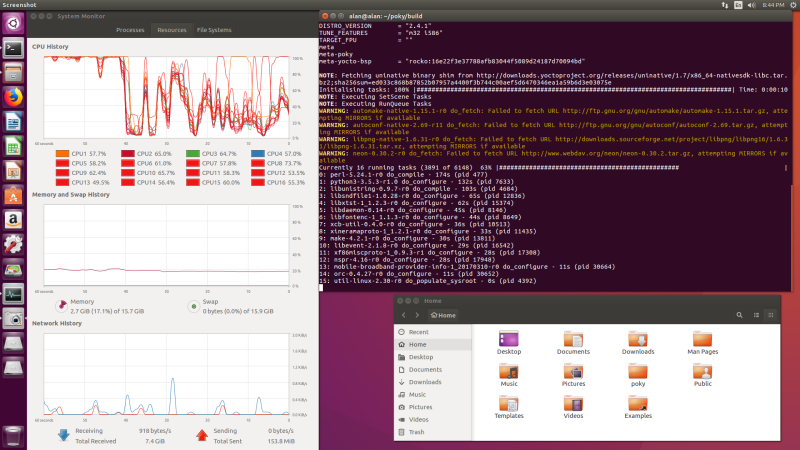Go back with the Files back arrow
Image resolution: width=800 pixels, height=450 pixels.
point(404,315)
